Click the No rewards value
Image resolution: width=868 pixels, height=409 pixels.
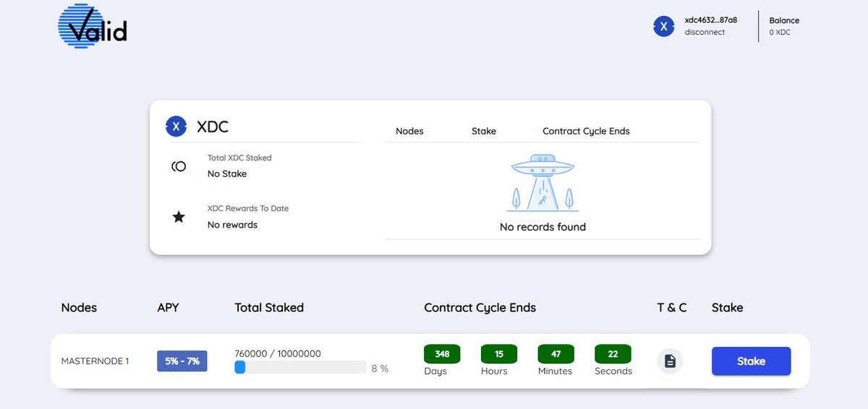(x=232, y=225)
